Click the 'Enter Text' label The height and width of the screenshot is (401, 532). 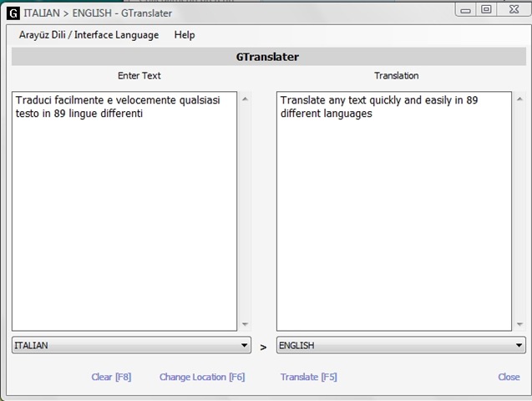click(139, 76)
